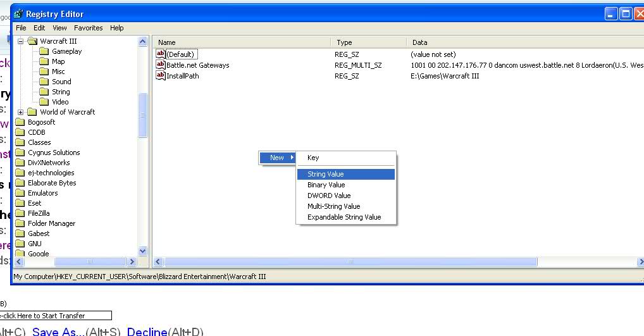The width and height of the screenshot is (644, 336).
Task: Click the tree pane scroll right arrow
Action: [x=132, y=262]
